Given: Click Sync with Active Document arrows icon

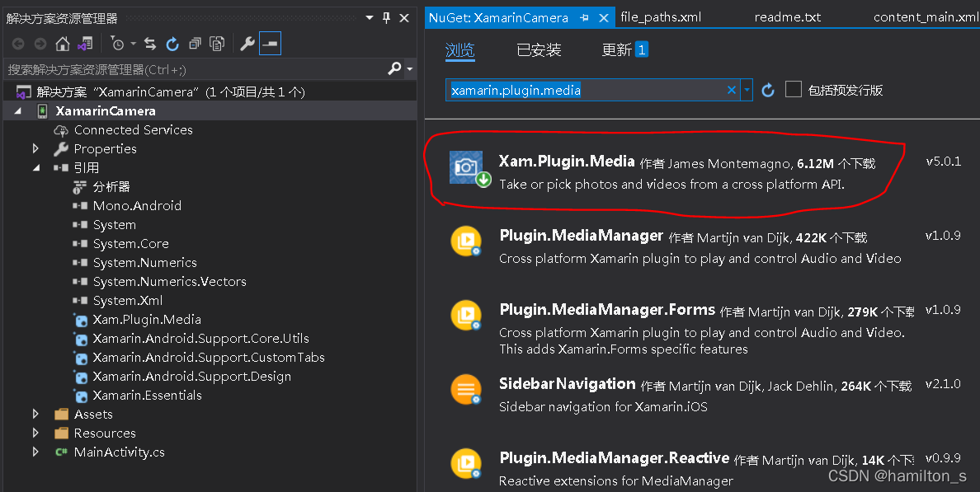Looking at the screenshot, I should point(150,44).
